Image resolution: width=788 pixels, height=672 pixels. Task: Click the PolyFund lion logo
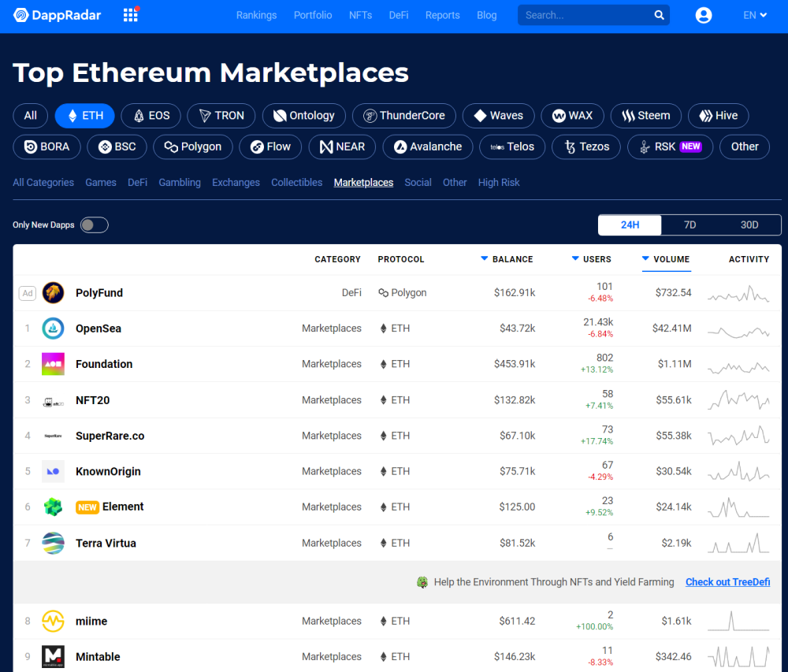tap(53, 293)
